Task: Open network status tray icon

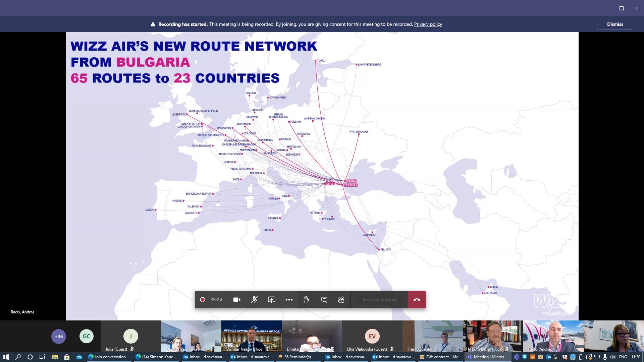Action: click(597, 357)
